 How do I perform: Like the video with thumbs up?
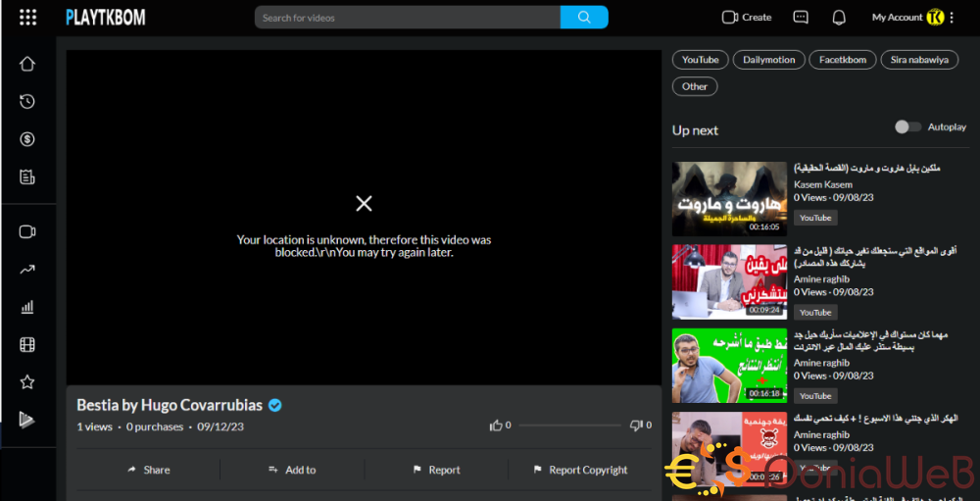coord(496,426)
